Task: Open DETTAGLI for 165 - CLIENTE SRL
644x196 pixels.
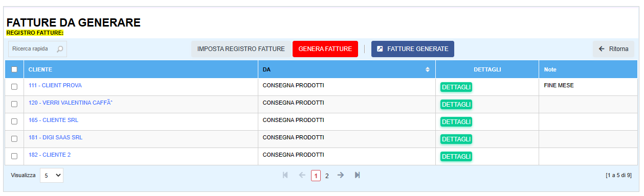Action: [456, 121]
